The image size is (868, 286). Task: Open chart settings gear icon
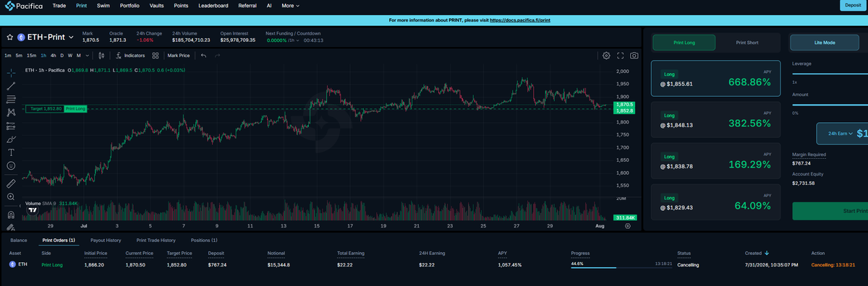606,55
